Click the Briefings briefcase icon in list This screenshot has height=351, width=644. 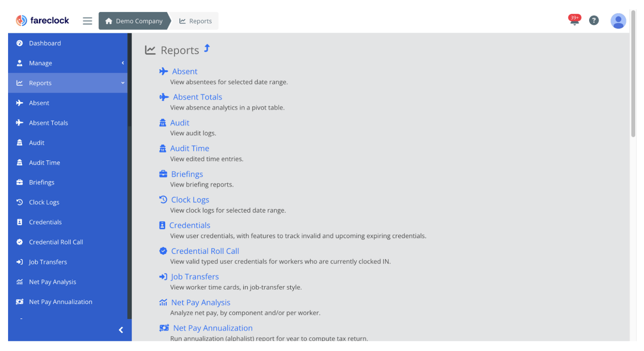[163, 174]
